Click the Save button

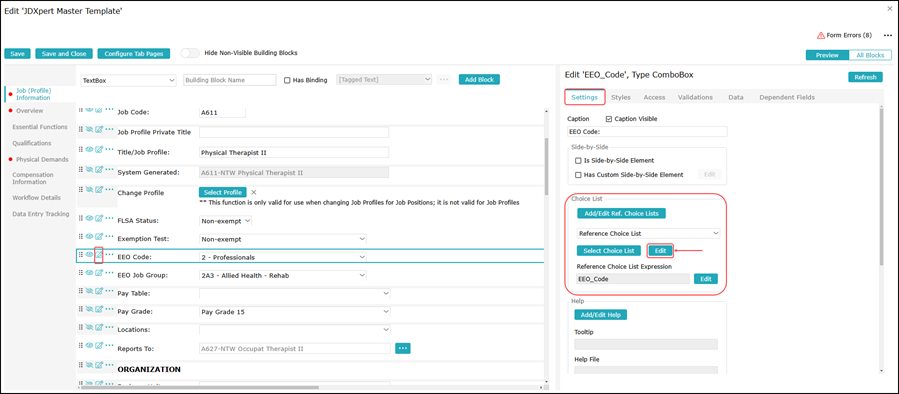17,53
